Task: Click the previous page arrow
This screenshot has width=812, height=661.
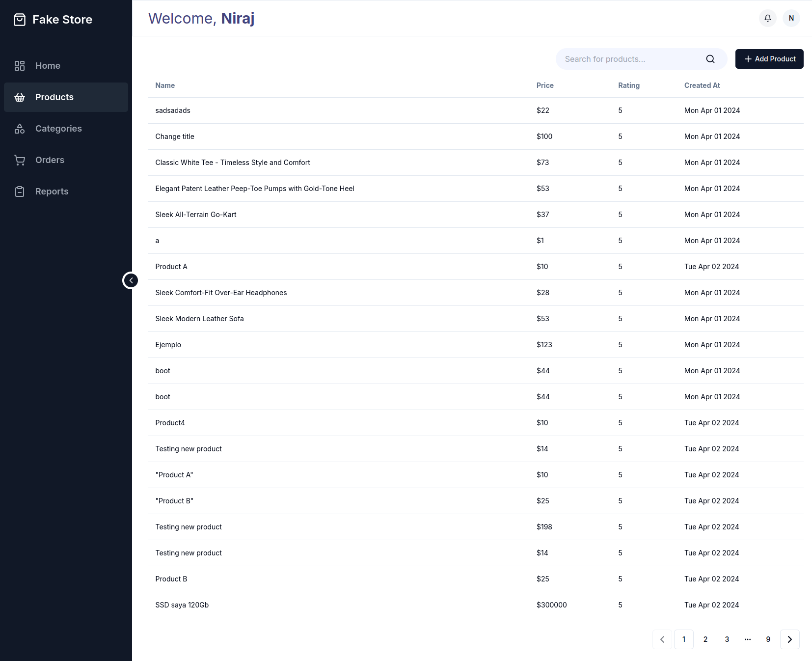Action: pos(662,639)
